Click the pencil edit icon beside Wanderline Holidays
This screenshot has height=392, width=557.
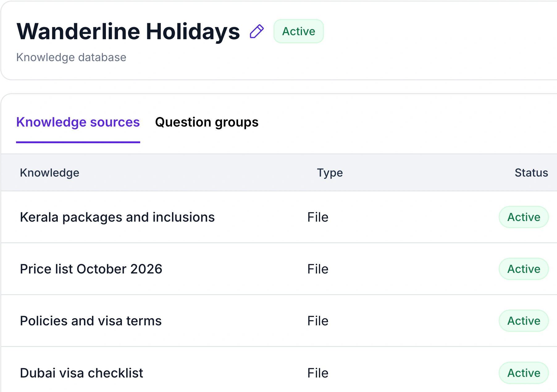pyautogui.click(x=257, y=31)
